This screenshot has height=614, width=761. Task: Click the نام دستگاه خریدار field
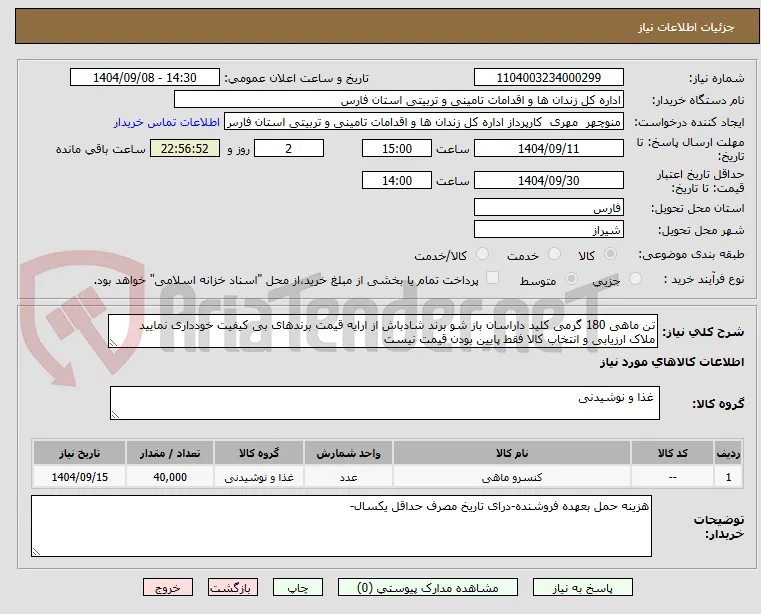click(x=398, y=100)
